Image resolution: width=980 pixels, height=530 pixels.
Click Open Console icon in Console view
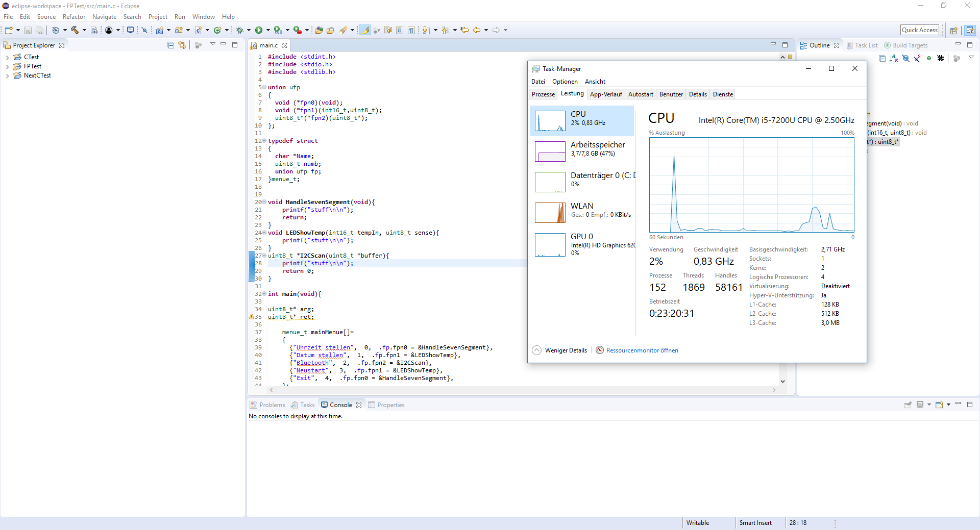click(x=939, y=405)
